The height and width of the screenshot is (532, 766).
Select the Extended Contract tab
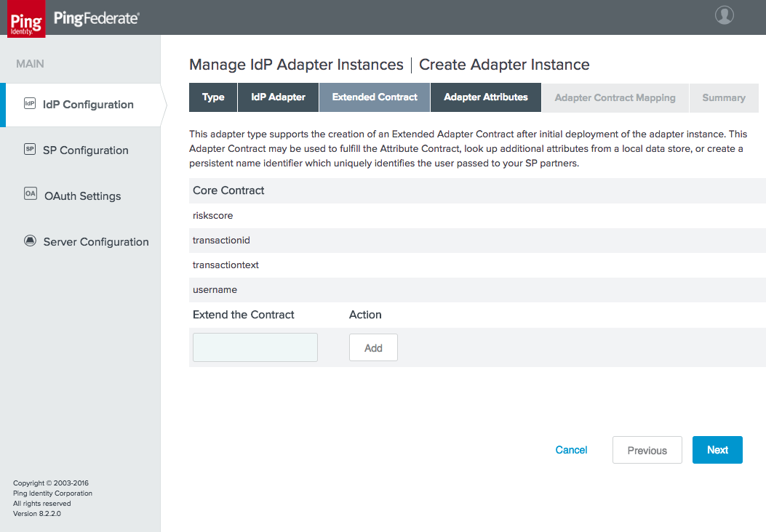point(375,97)
